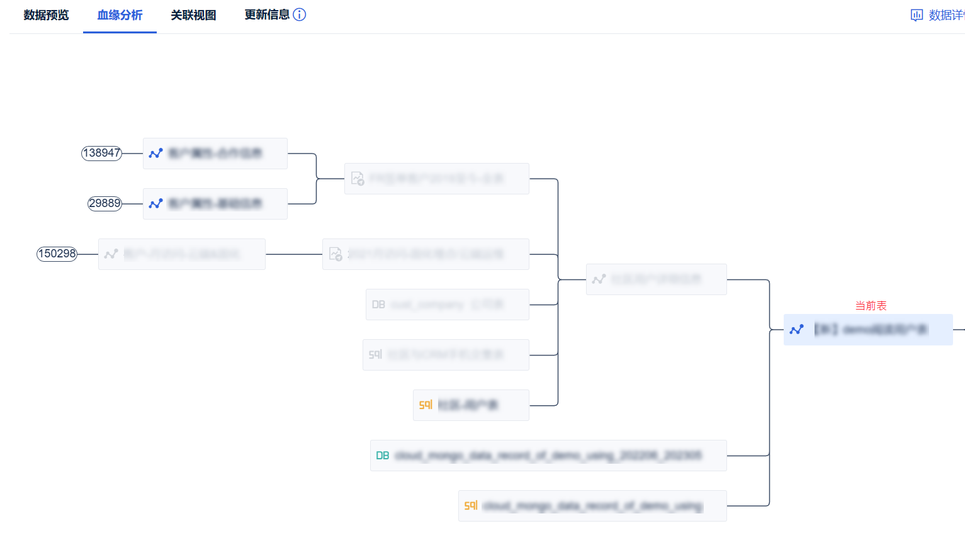Click the green DB icon on cloud_mongo node
This screenshot has width=965, height=560.
[x=382, y=456]
